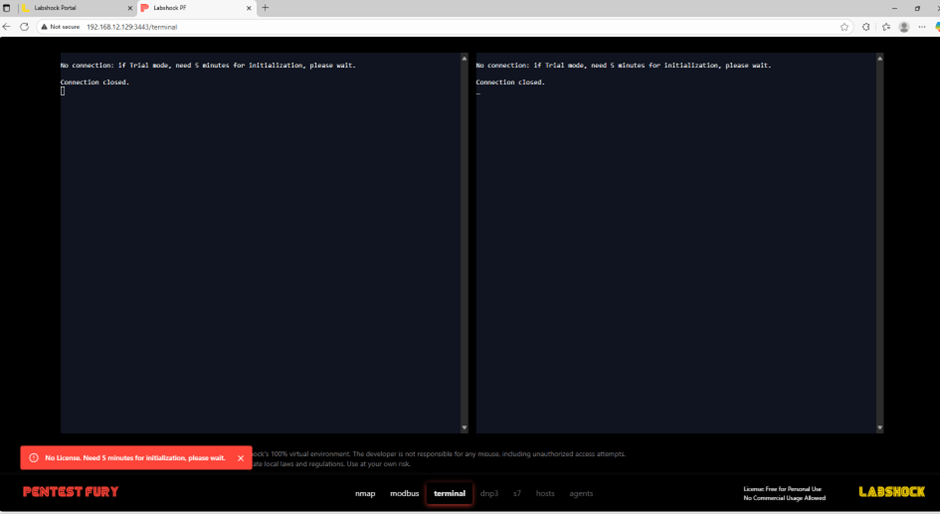Screen dimensions: 940x514
Task: Open the dnp3 tab
Action: click(489, 493)
